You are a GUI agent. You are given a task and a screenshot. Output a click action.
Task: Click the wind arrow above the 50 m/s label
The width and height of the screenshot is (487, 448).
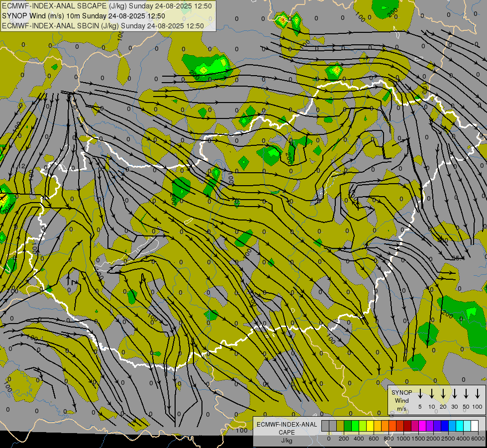(x=466, y=394)
